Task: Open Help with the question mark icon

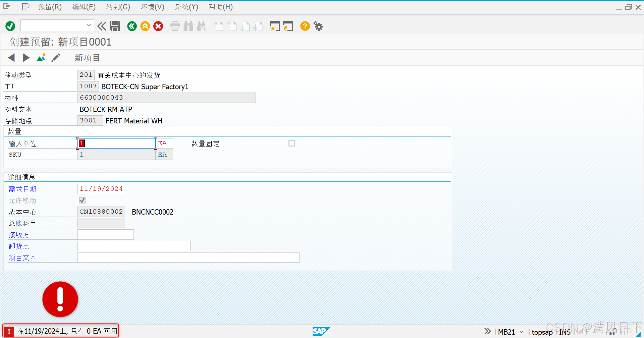Action: click(305, 26)
